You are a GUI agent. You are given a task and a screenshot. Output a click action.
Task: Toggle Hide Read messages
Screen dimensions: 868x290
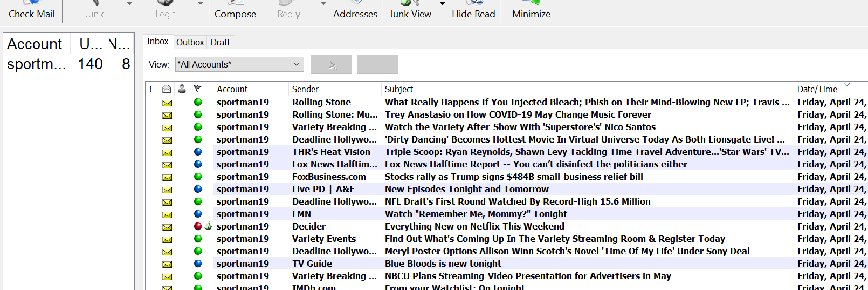tap(473, 11)
